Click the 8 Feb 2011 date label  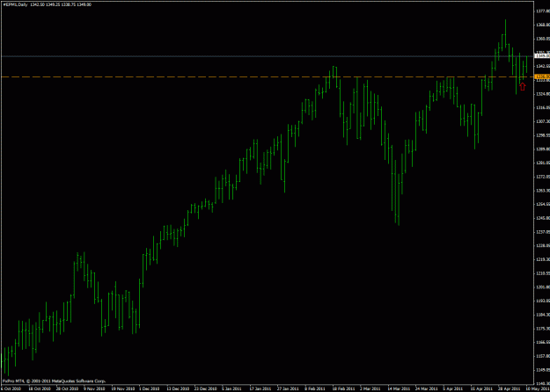coord(314,388)
